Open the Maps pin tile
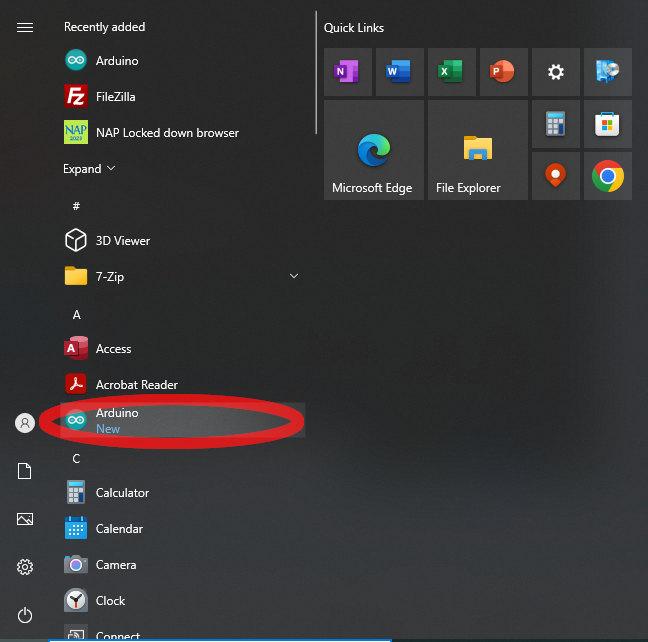The image size is (648, 642). (x=556, y=176)
